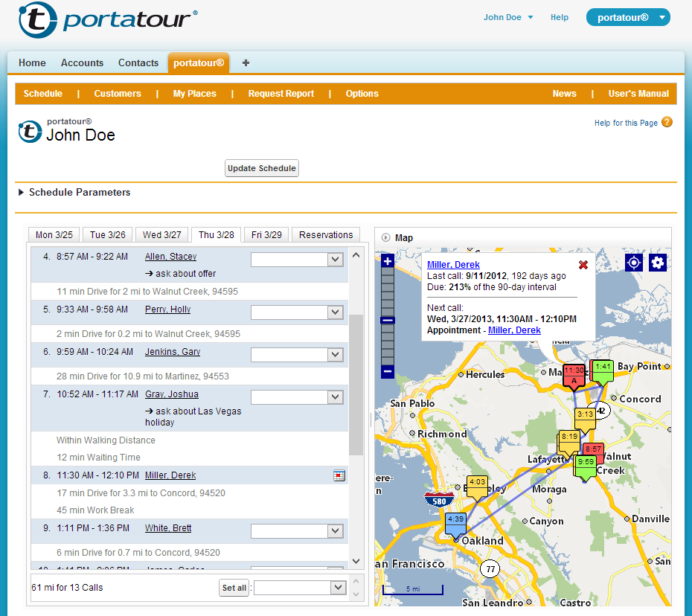
Task: Click the green 9:59 map marker
Action: click(586, 468)
